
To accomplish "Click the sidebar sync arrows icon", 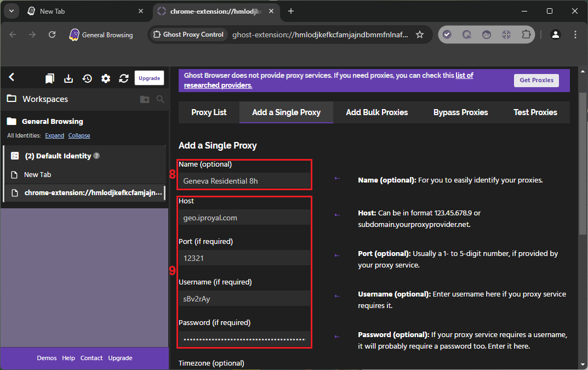I will click(124, 78).
